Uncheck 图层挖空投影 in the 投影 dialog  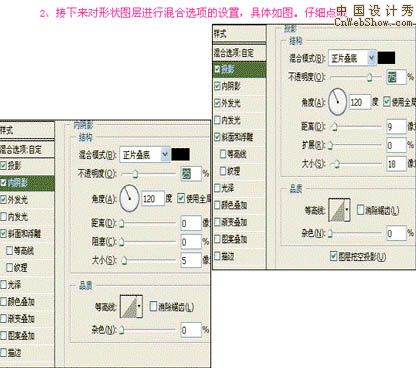(x=333, y=256)
